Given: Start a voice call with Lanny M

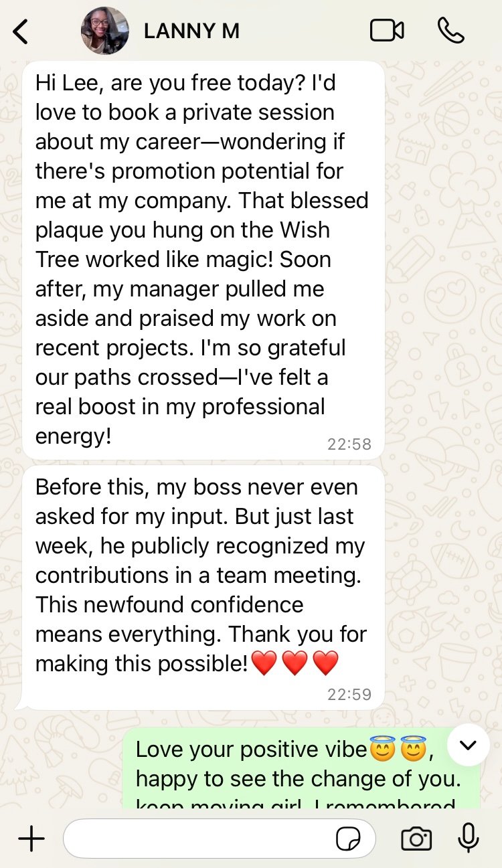Looking at the screenshot, I should click(450, 30).
